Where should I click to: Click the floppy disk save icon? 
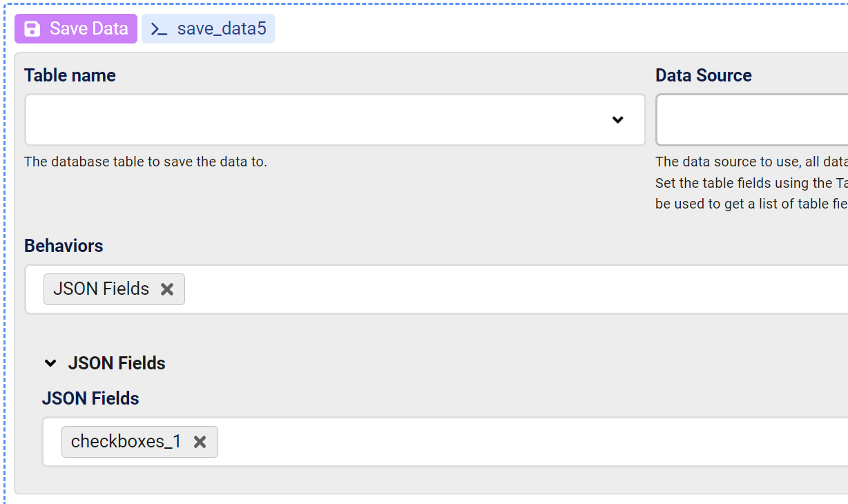(x=32, y=29)
